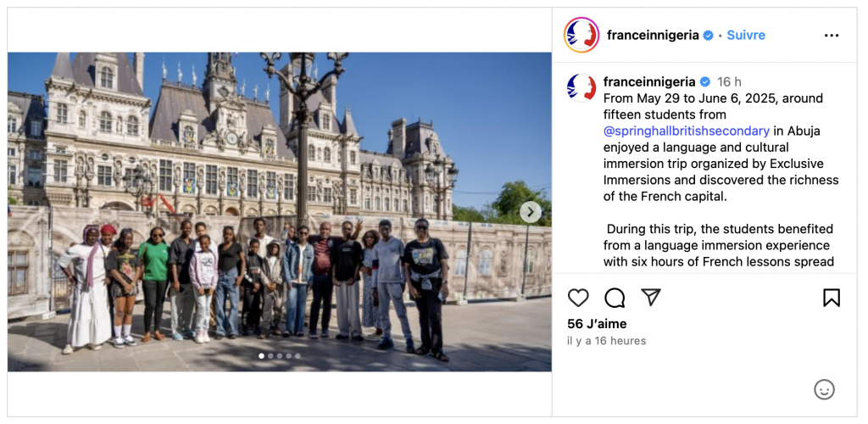Select the second carousel dot indicator
This screenshot has height=424, width=868.
(x=270, y=356)
